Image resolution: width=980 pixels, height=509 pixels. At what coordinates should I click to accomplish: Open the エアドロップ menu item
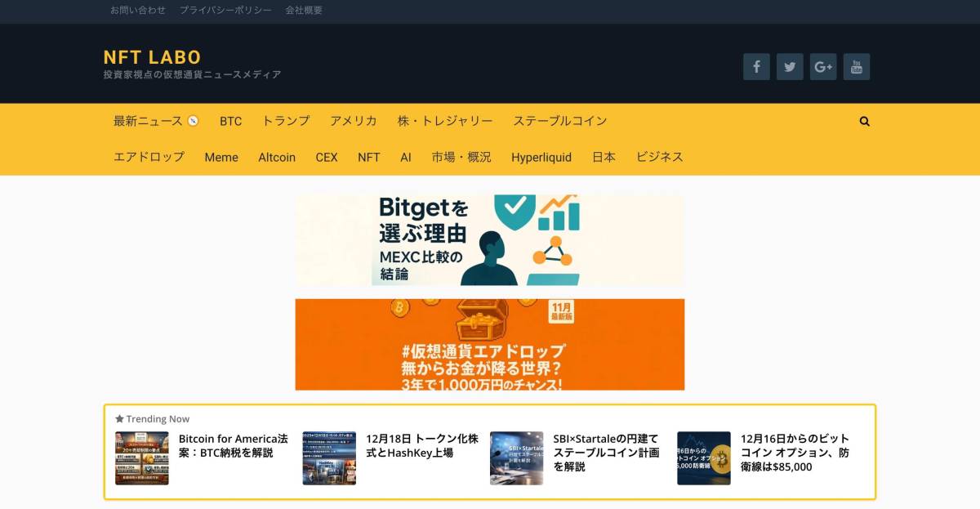point(149,157)
